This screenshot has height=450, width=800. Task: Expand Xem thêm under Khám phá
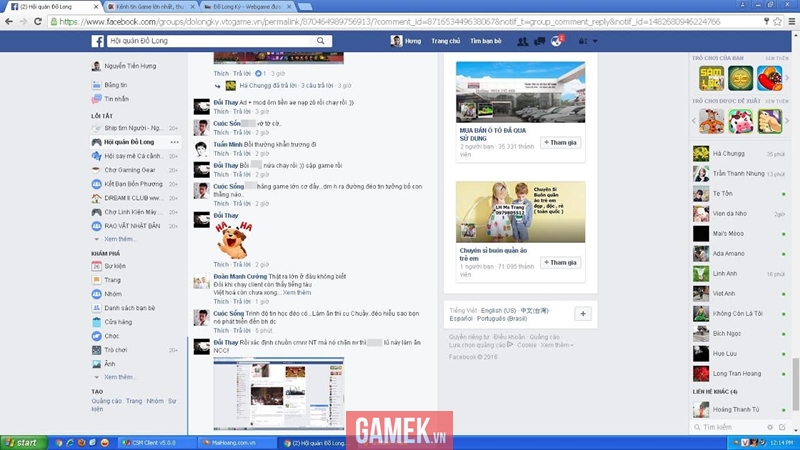point(119,377)
